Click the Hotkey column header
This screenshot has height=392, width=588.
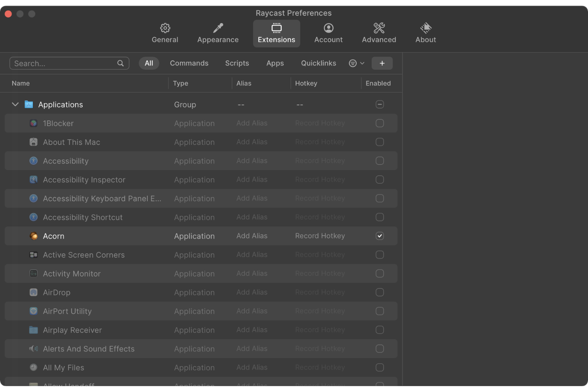click(306, 83)
